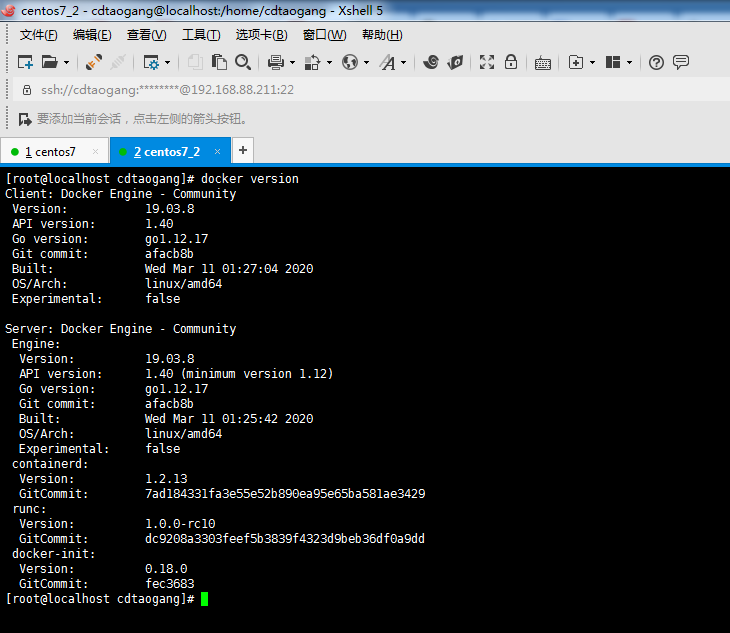Click '1.40 (minimum version 1.12)' text

[x=239, y=374]
